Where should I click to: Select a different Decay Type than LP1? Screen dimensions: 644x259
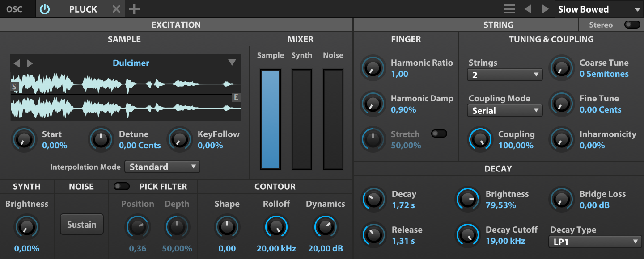595,242
